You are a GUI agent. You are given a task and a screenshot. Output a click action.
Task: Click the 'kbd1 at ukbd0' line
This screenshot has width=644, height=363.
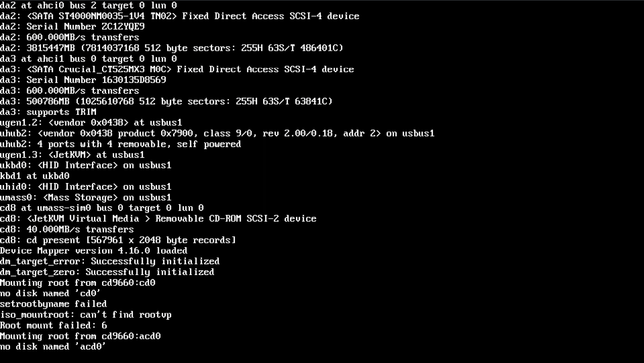point(35,176)
